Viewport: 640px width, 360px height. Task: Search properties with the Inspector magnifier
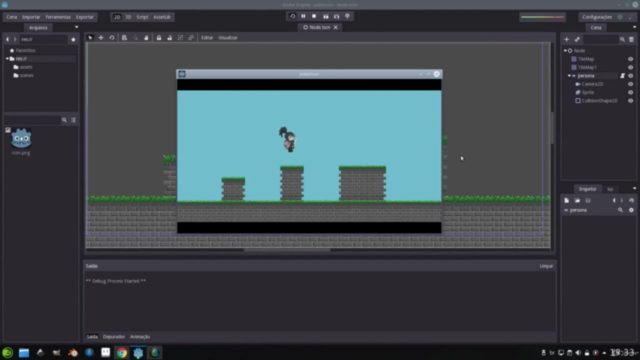coord(620,210)
